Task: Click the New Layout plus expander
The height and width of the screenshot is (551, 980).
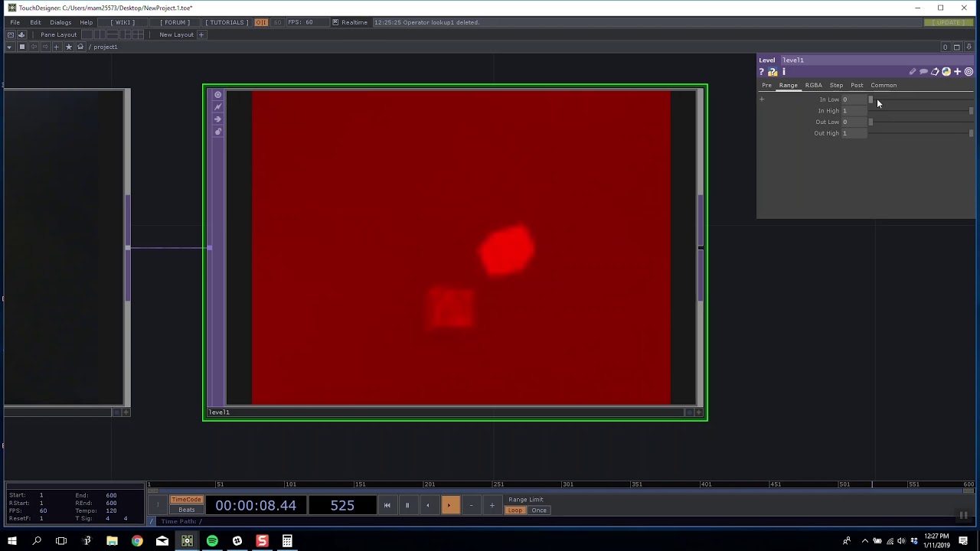Action: click(201, 34)
